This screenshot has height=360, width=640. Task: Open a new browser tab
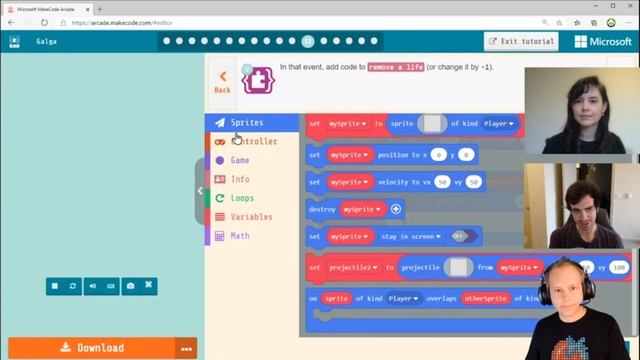(x=100, y=9)
